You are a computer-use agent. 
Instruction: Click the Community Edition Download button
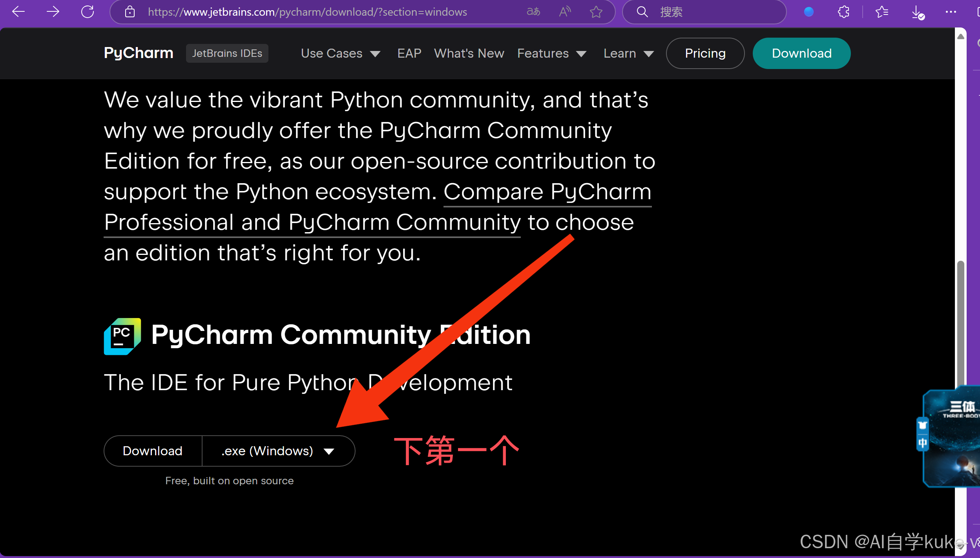153,451
